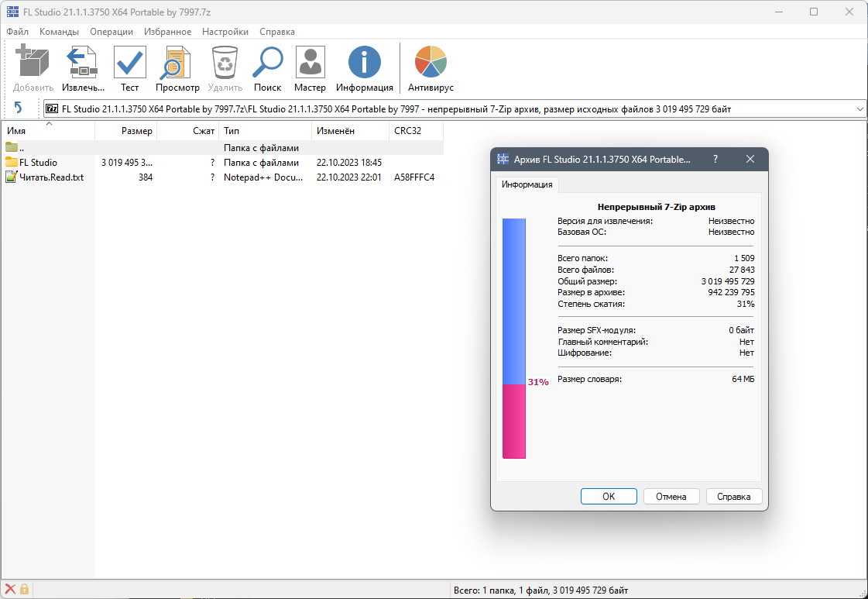Start the Антивирус scan icon
Viewport: 868px width, 599px height.
coord(430,61)
